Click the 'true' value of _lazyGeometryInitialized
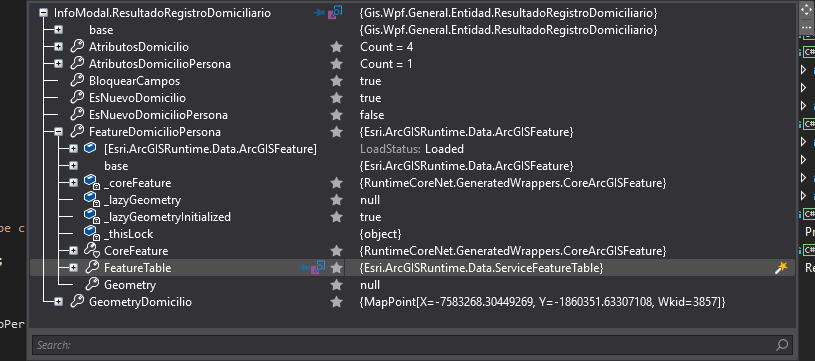The height and width of the screenshot is (361, 815). click(x=371, y=217)
